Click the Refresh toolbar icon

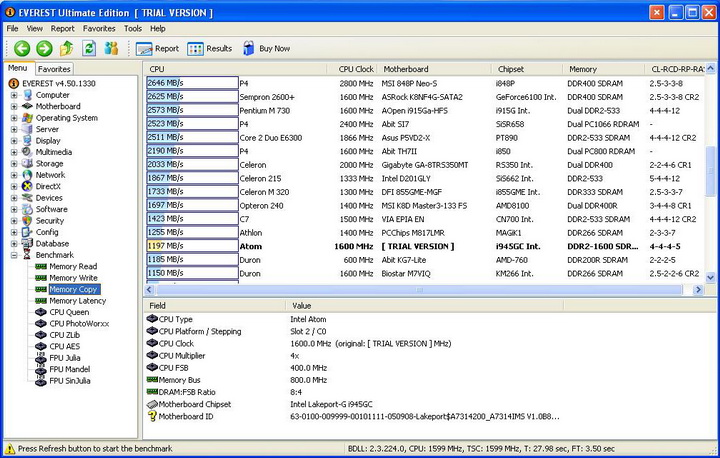pos(89,48)
